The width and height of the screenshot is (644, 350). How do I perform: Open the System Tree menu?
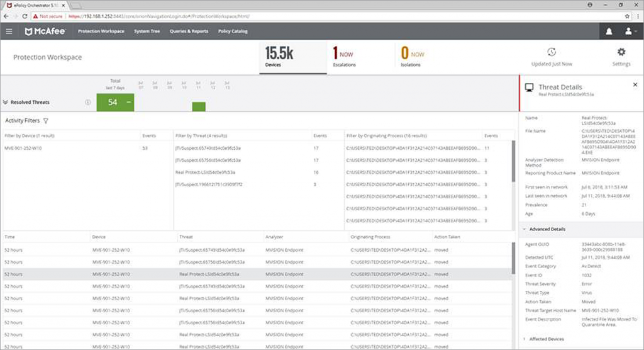click(x=147, y=31)
